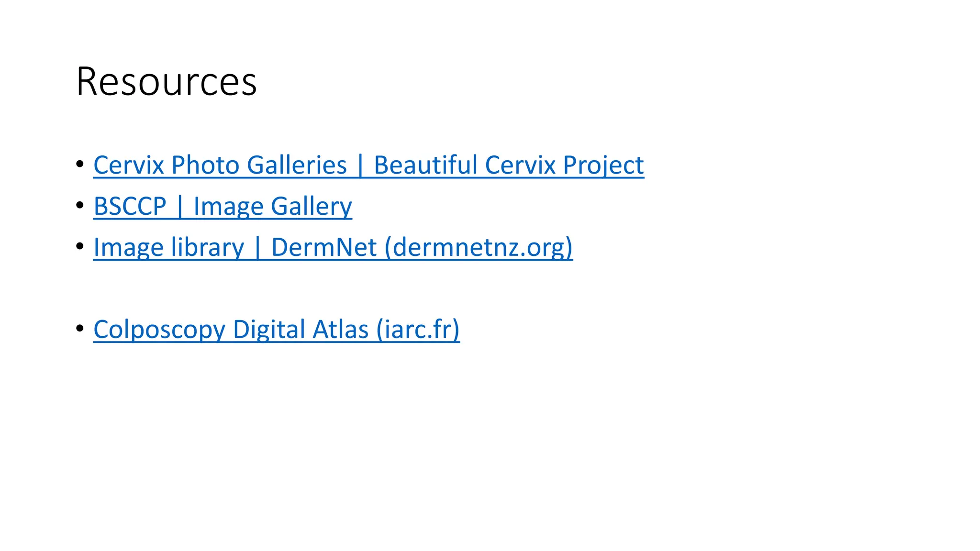Click the bullet before Colposcopy Digital Atlas

tap(80, 329)
